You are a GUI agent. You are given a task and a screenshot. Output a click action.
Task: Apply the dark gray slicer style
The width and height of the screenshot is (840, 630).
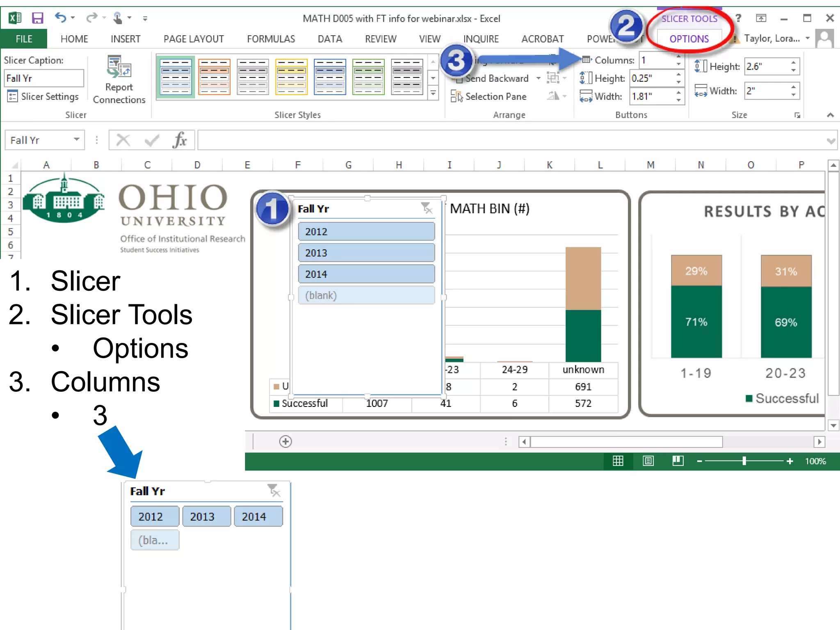tap(407, 77)
